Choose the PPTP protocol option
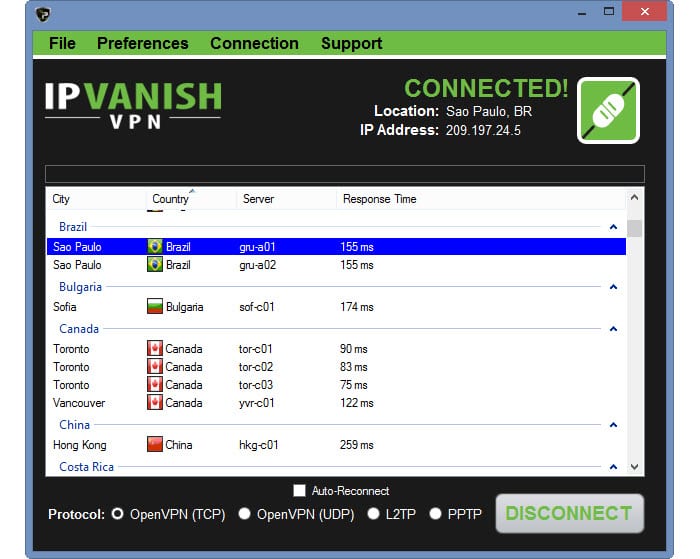 [x=435, y=513]
